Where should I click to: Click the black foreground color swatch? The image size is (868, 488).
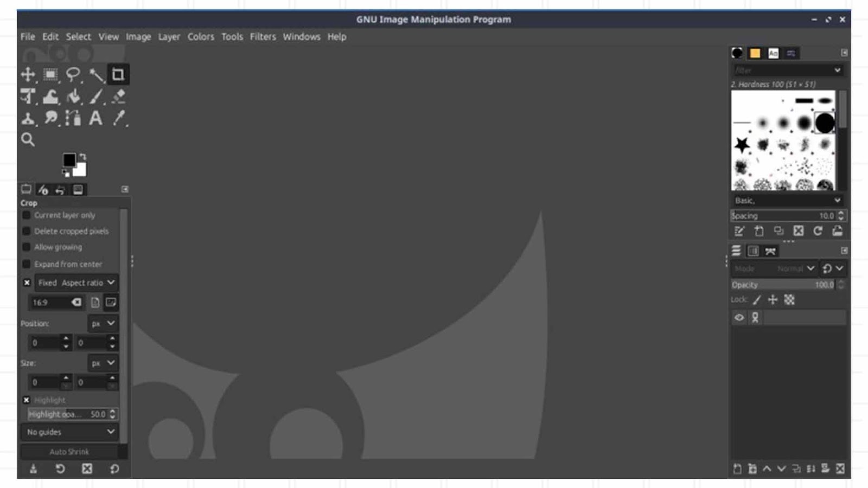69,160
